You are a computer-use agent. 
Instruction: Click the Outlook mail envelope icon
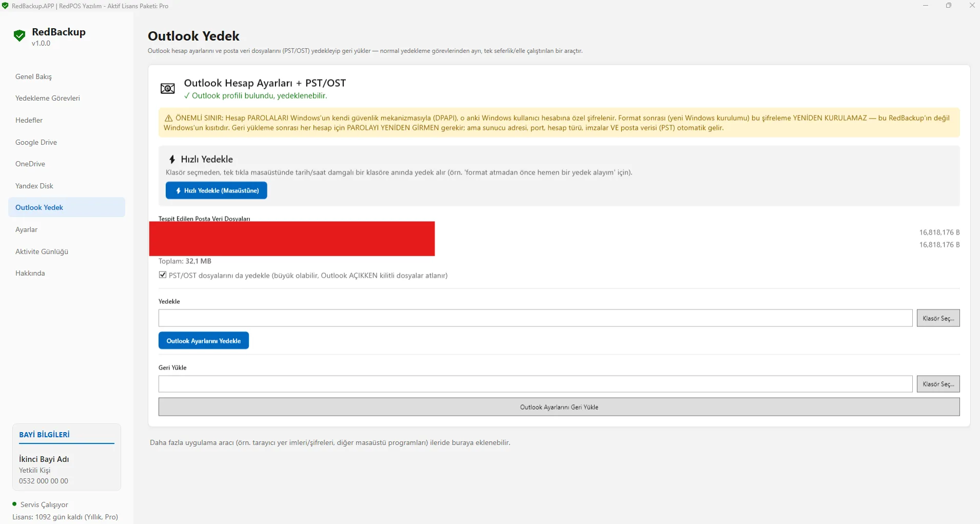168,89
